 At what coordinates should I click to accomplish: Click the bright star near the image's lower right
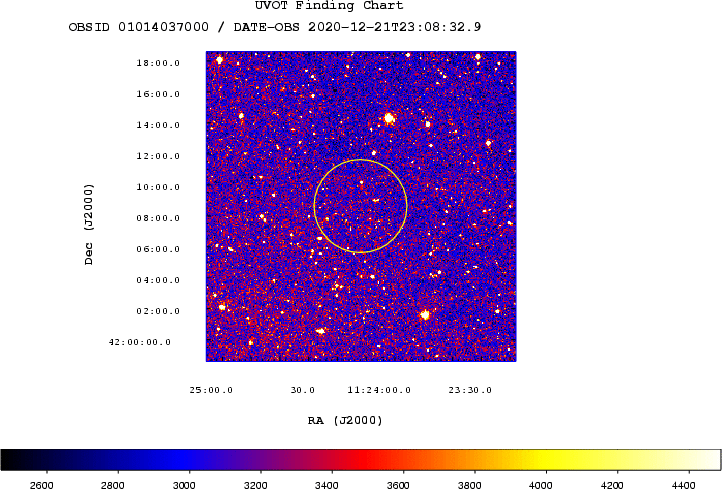coord(425,315)
